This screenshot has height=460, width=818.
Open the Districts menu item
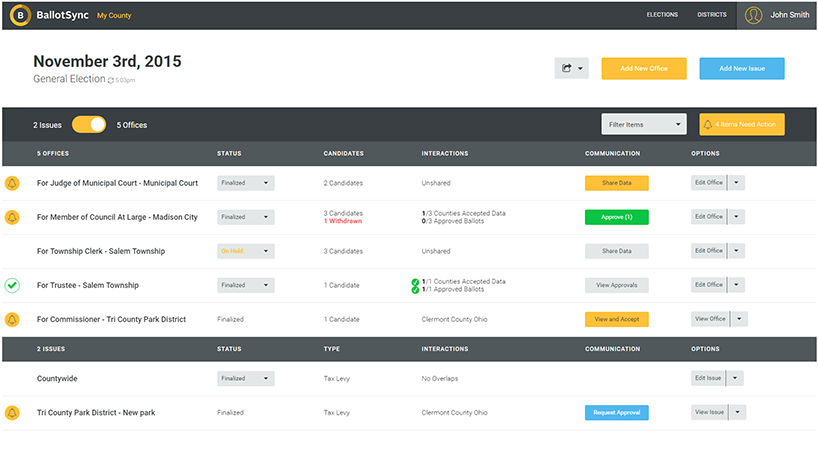711,15
